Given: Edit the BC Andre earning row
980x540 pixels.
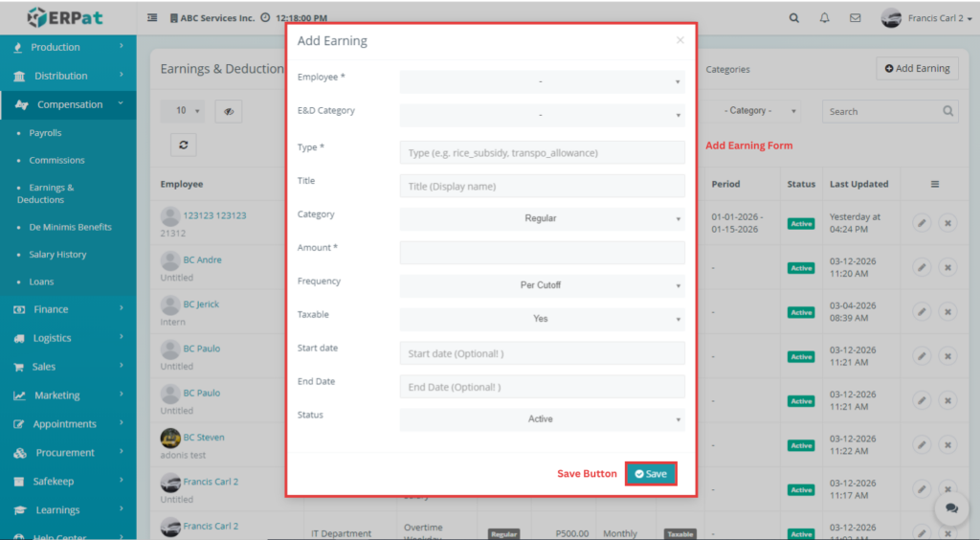Looking at the screenshot, I should [922, 267].
